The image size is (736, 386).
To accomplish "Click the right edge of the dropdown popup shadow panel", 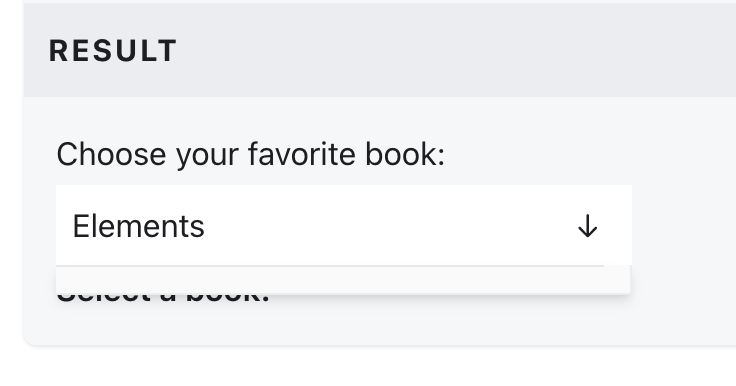I will pyautogui.click(x=627, y=280).
